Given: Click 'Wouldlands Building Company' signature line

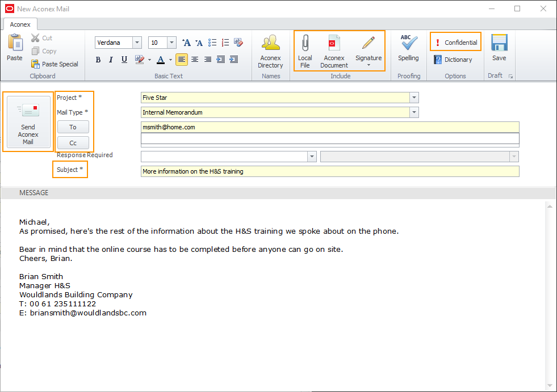Looking at the screenshot, I should pos(76,295).
